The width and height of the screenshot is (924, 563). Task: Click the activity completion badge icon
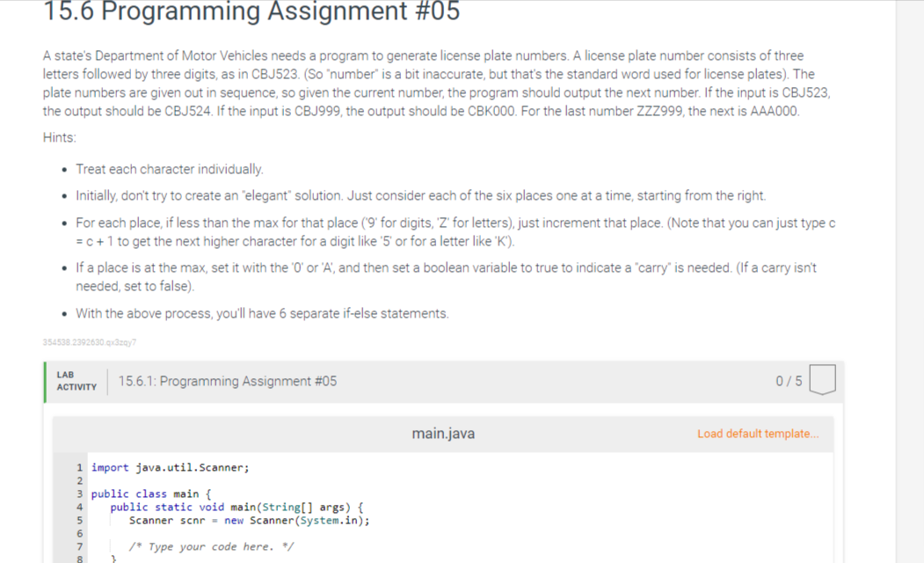coord(823,380)
